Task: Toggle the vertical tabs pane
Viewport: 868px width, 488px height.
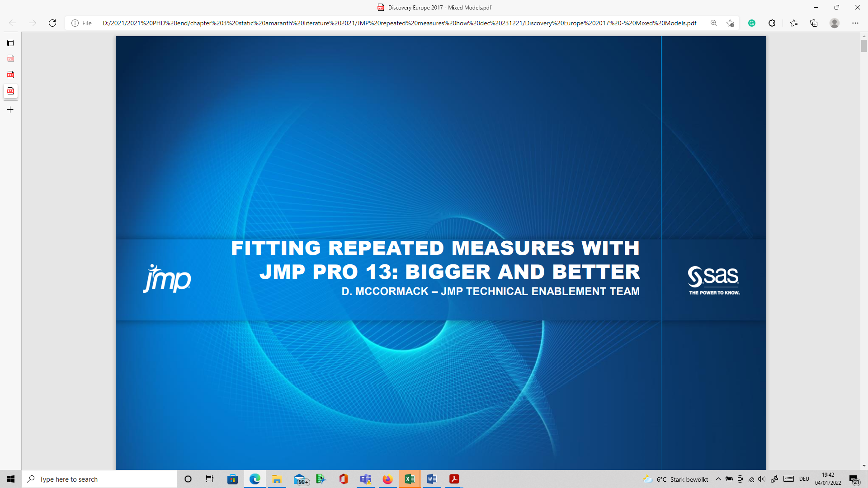Action: pos(10,43)
